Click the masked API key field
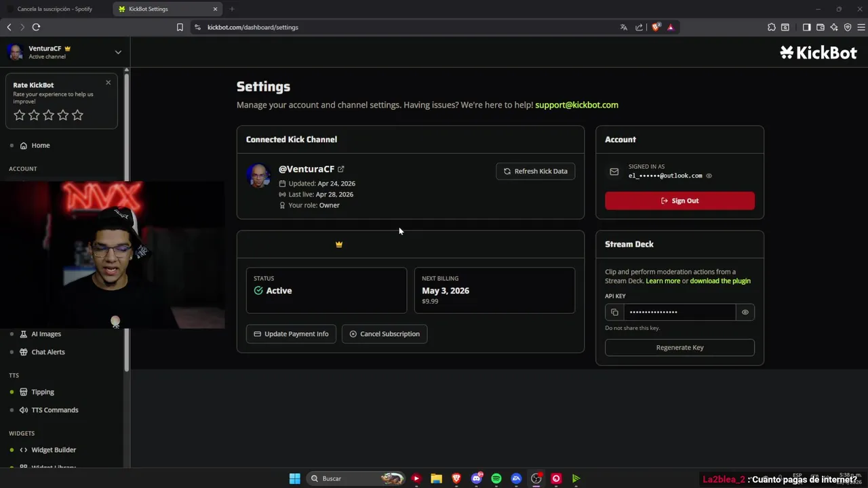Image resolution: width=868 pixels, height=488 pixels. coord(679,312)
